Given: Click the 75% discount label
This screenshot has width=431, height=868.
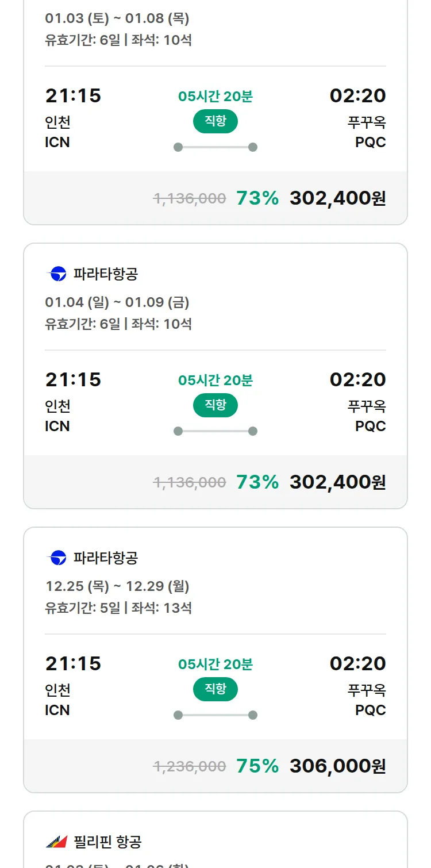Looking at the screenshot, I should click(257, 766).
